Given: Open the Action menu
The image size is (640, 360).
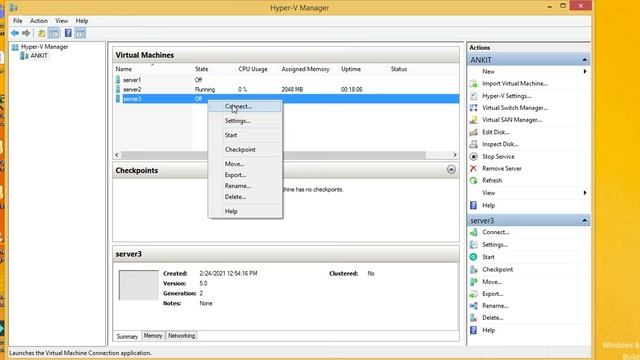Looking at the screenshot, I should pyautogui.click(x=39, y=21).
